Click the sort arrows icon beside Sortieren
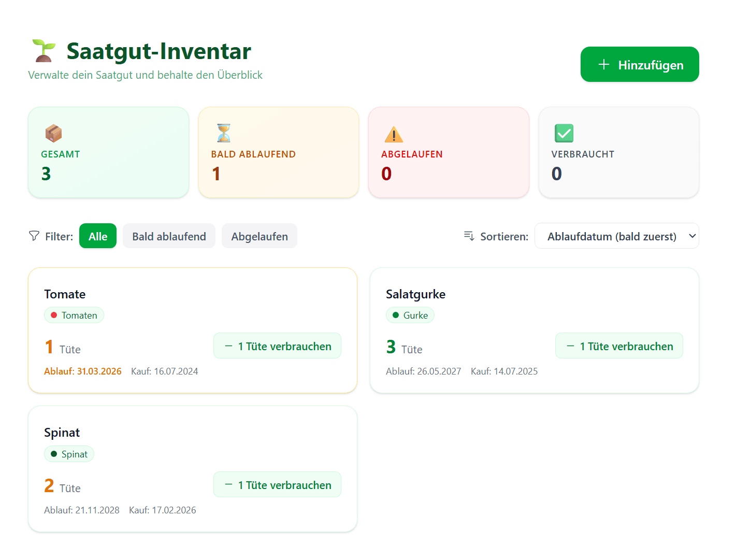The image size is (736, 560). (x=469, y=236)
